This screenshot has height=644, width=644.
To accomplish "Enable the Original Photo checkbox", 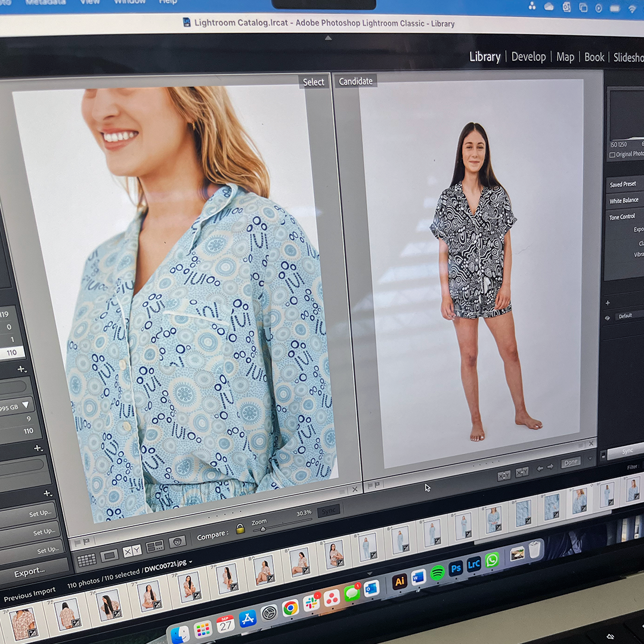I will coord(612,155).
